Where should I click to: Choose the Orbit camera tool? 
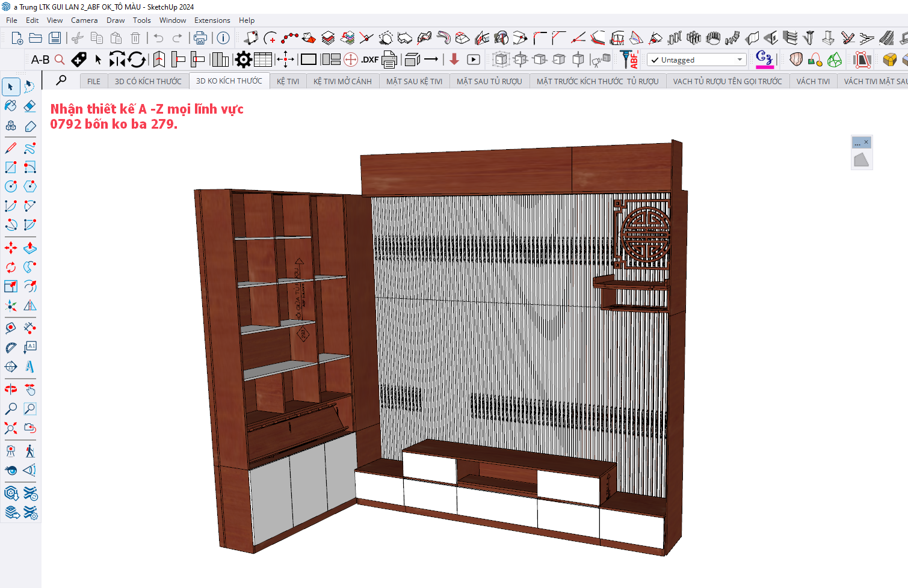coord(11,390)
